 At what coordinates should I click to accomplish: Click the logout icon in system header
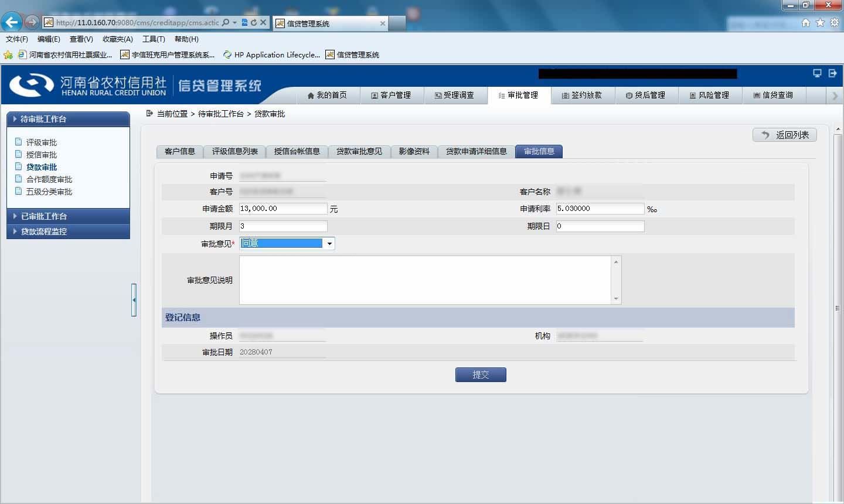(x=832, y=73)
